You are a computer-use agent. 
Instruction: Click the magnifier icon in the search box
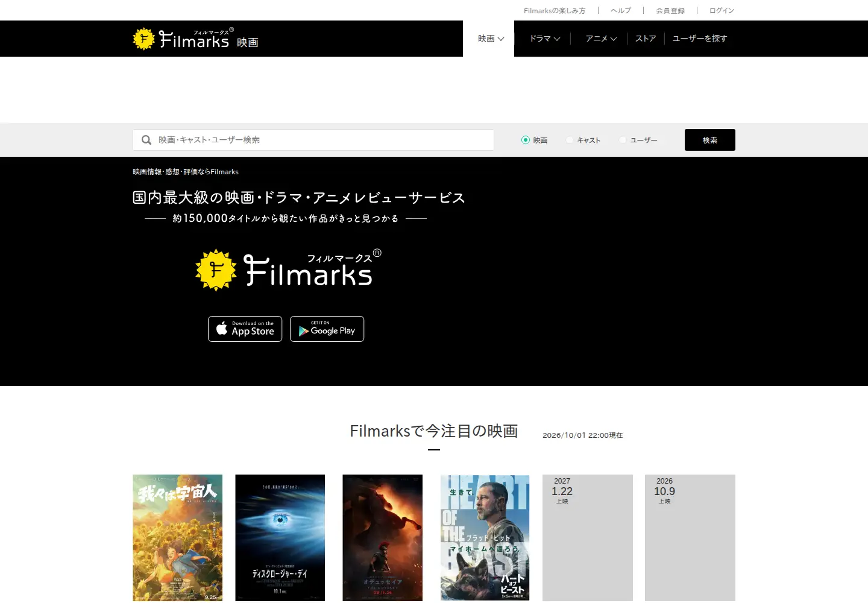point(146,140)
